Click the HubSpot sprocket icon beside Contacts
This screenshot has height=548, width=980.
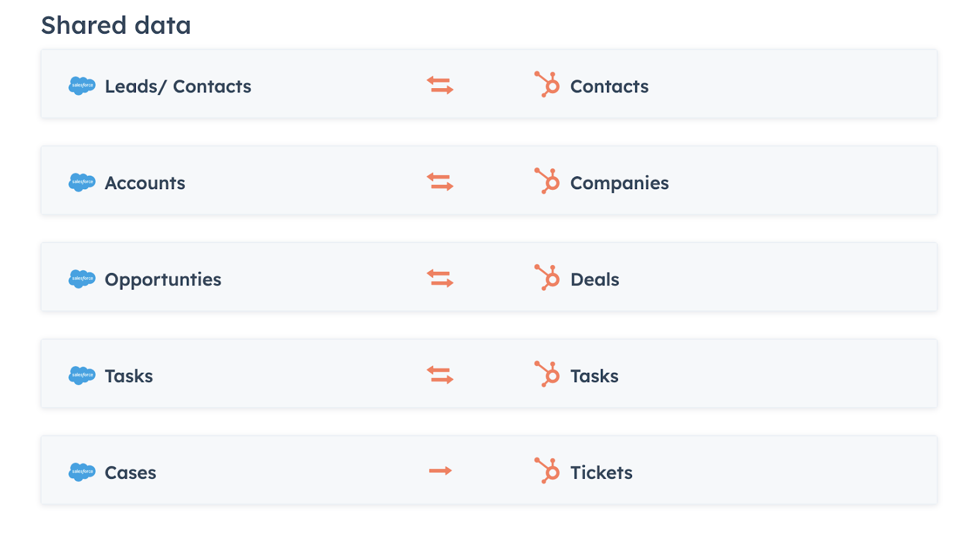547,84
